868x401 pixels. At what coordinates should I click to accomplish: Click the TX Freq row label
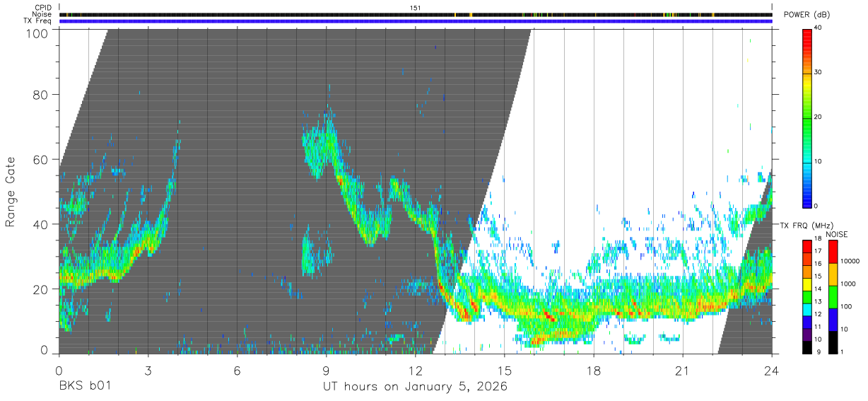pyautogui.click(x=39, y=21)
